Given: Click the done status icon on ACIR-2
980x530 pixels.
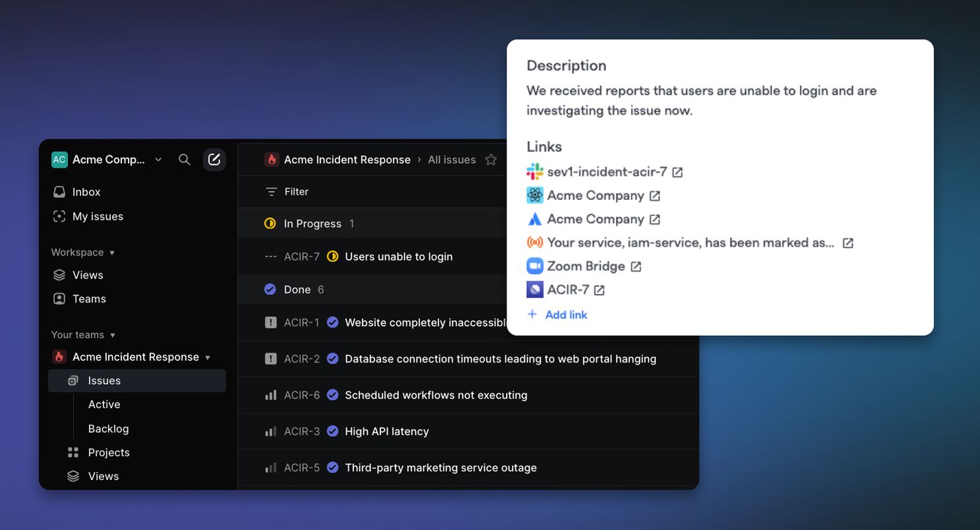Looking at the screenshot, I should tap(332, 359).
